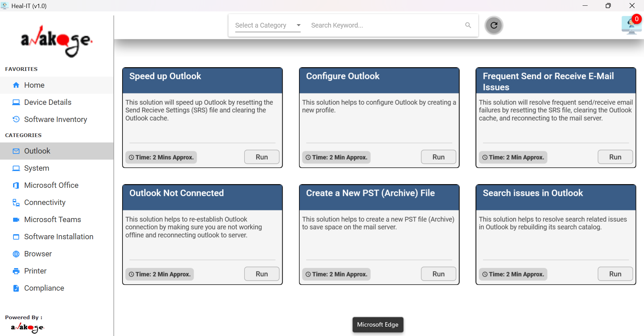
Task: Minimize the Heal-IT window
Action: [x=585, y=6]
